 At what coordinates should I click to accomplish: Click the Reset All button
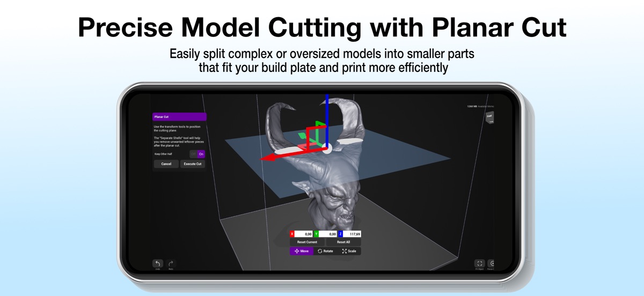tap(343, 242)
